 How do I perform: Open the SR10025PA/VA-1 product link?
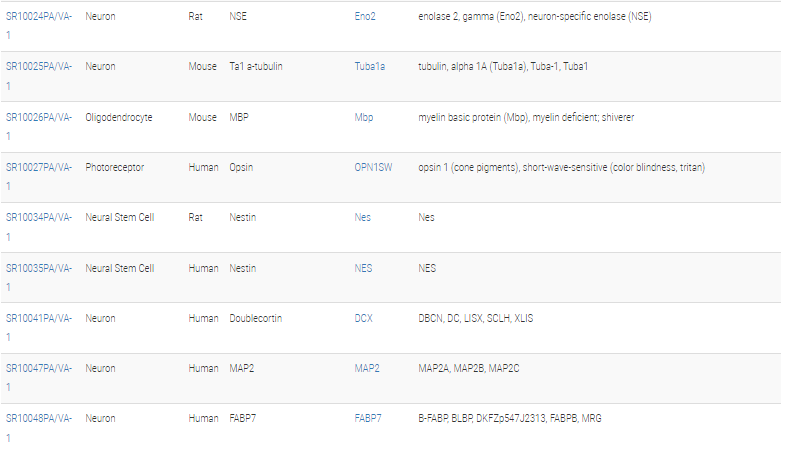[39, 67]
